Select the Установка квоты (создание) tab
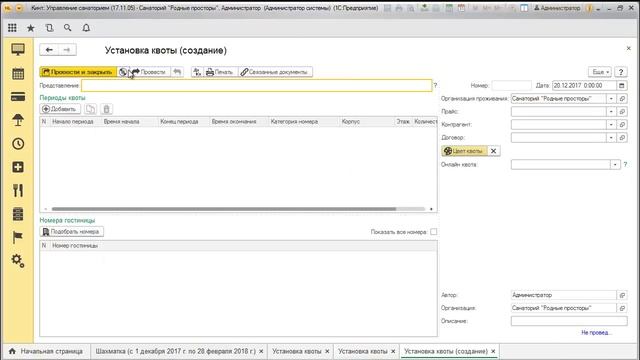This screenshot has width=640, height=360. pyautogui.click(x=446, y=351)
